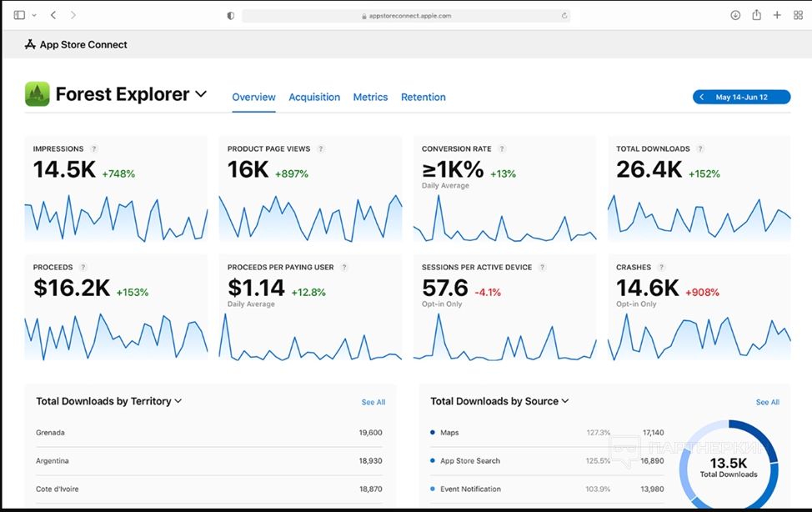This screenshot has width=812, height=512.
Task: Click the Share icon in Safari toolbar
Action: tap(757, 15)
